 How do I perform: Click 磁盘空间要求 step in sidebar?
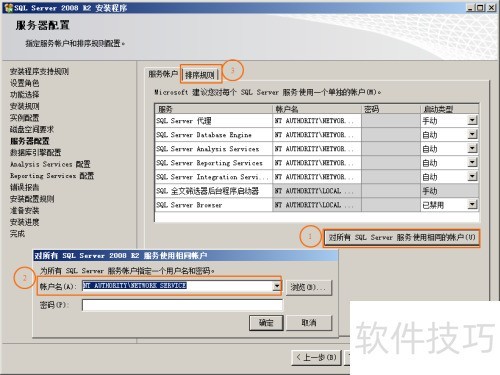coord(32,129)
